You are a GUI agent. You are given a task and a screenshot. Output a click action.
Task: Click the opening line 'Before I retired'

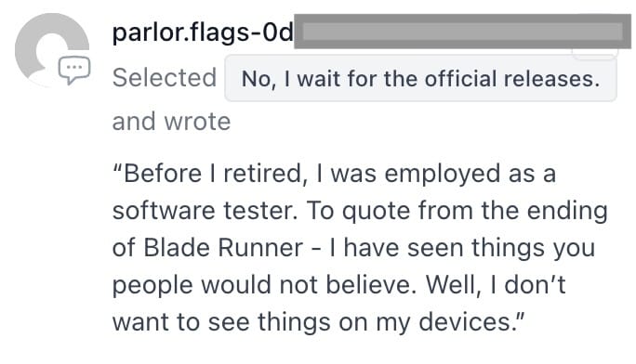coord(213,174)
